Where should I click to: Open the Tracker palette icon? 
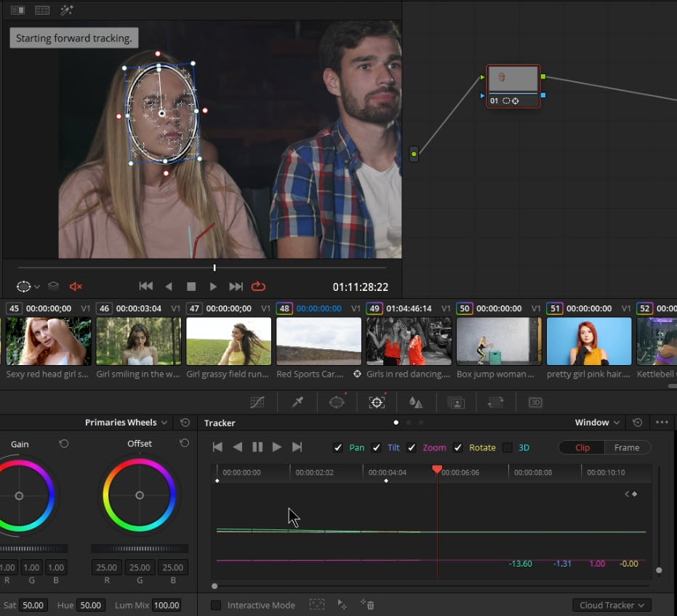coord(377,402)
